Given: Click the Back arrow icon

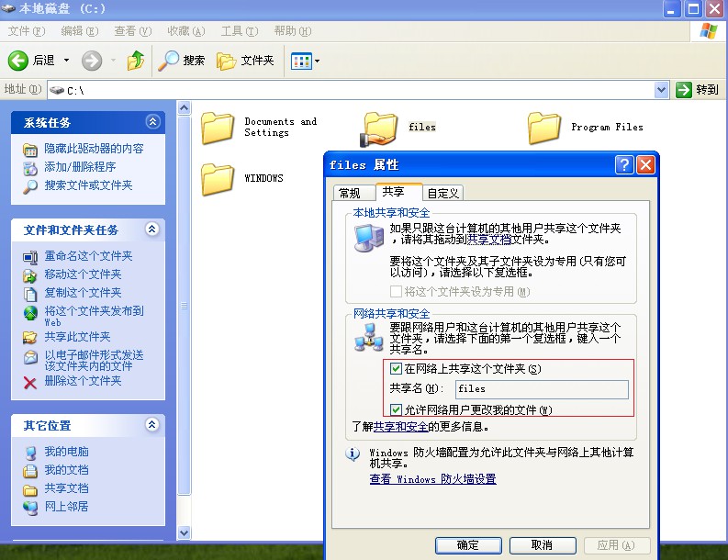Looking at the screenshot, I should click(x=18, y=61).
